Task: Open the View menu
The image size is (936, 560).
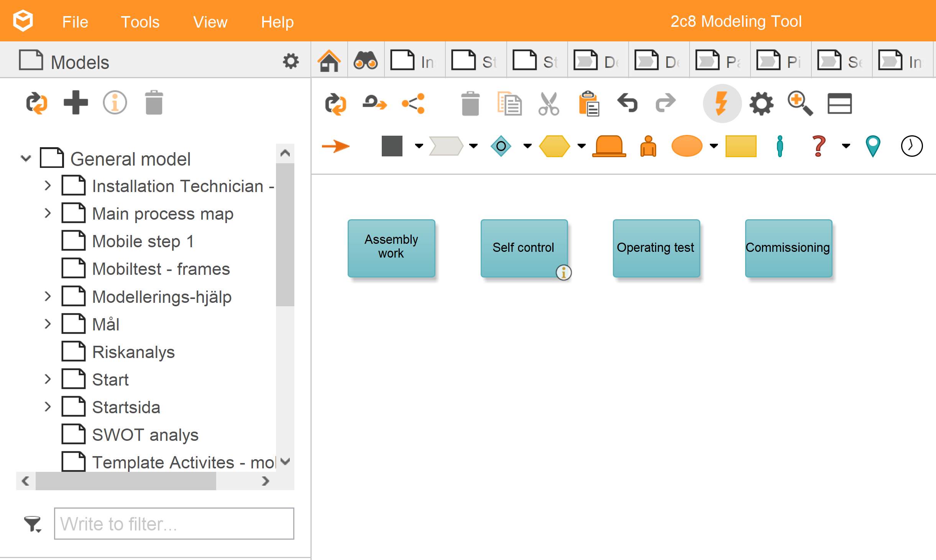Action: point(210,22)
